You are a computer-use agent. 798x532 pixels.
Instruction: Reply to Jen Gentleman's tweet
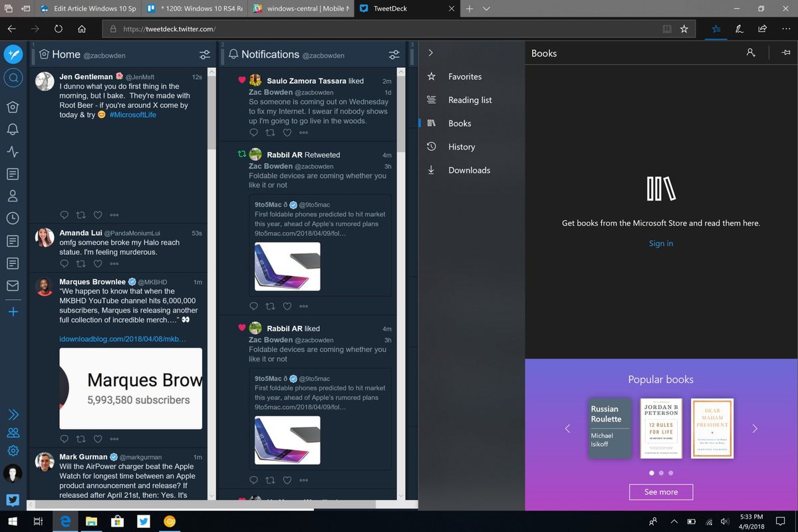point(65,215)
